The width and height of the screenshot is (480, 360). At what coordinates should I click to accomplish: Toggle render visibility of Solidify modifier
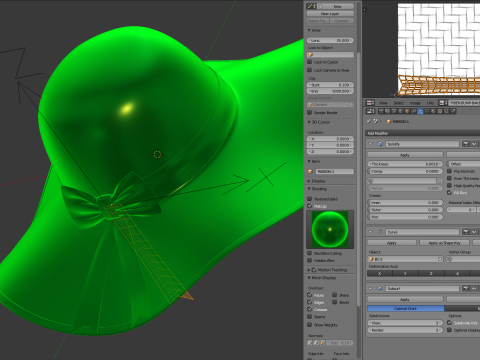466,144
